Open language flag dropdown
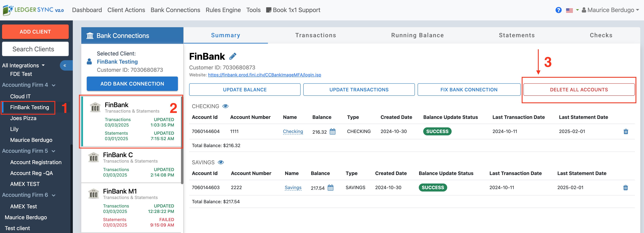644x233 pixels. point(572,10)
